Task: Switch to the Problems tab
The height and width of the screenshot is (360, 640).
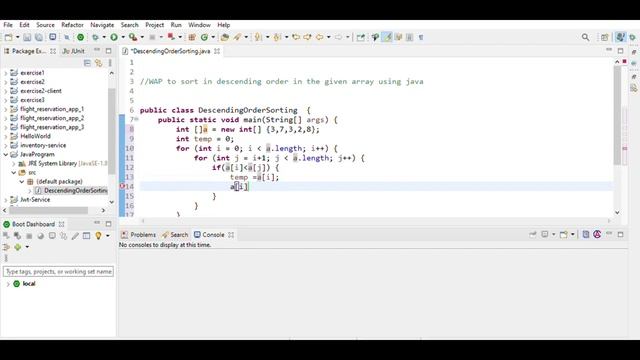Action: 138,235
